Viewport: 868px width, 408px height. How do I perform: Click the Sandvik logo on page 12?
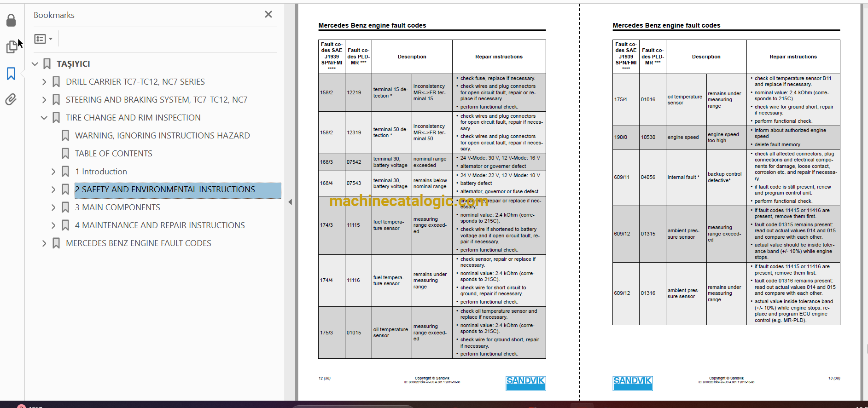525,383
